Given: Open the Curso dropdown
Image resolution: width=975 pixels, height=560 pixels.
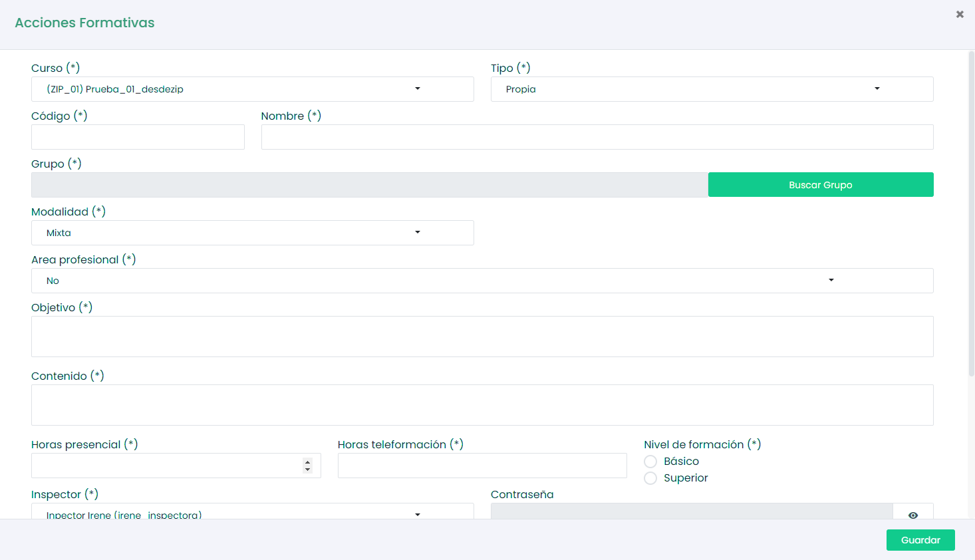Looking at the screenshot, I should point(252,89).
